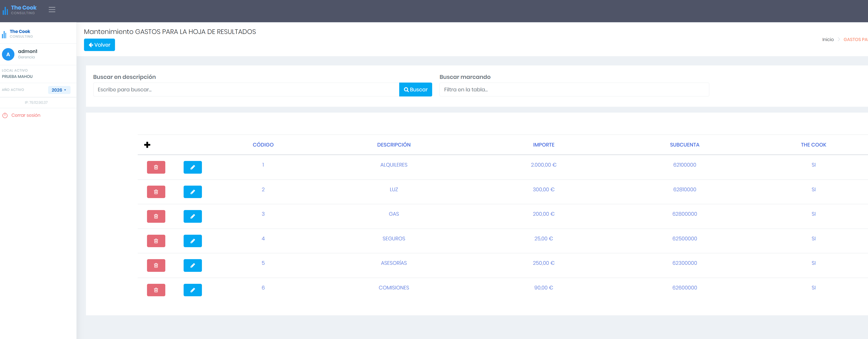Image resolution: width=868 pixels, height=339 pixels.
Task: Edit the COMISIONES expense row
Action: pos(193,290)
